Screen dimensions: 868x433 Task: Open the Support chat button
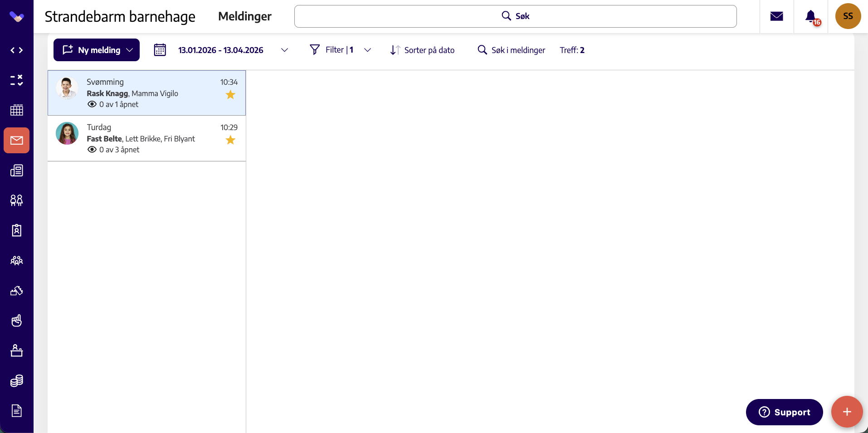point(785,412)
